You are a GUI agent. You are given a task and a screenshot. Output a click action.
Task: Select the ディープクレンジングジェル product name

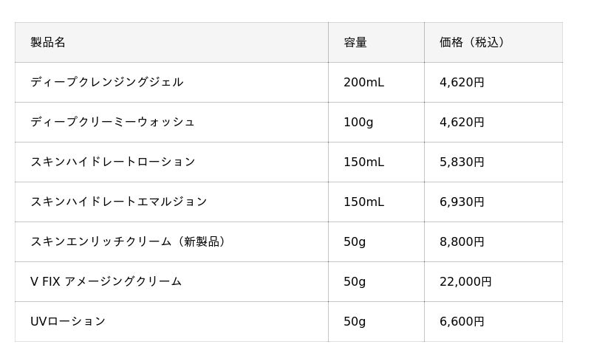(x=107, y=82)
